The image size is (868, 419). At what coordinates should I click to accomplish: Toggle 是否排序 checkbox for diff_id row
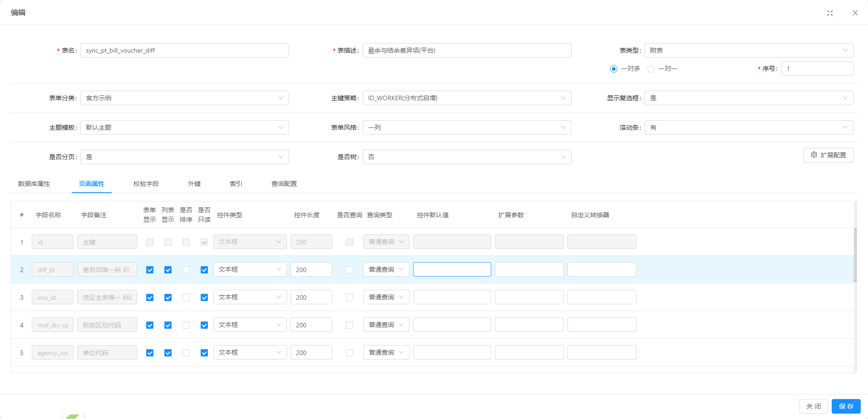[x=186, y=270]
